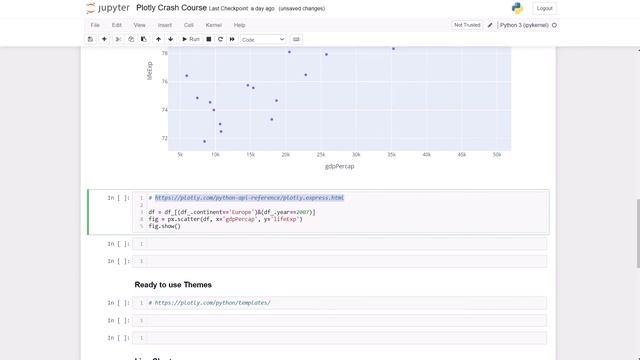
Task: Paste cells below icon
Action: 144,39
